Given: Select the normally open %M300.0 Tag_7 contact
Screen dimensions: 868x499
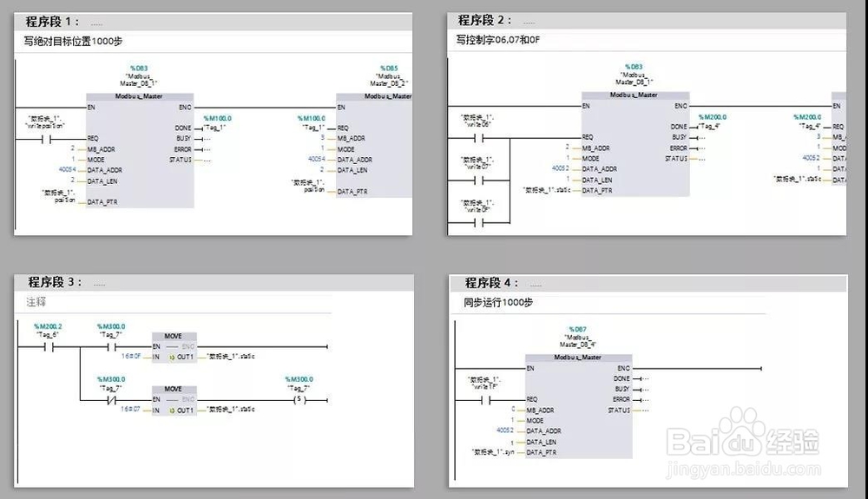Looking at the screenshot, I should tap(111, 347).
